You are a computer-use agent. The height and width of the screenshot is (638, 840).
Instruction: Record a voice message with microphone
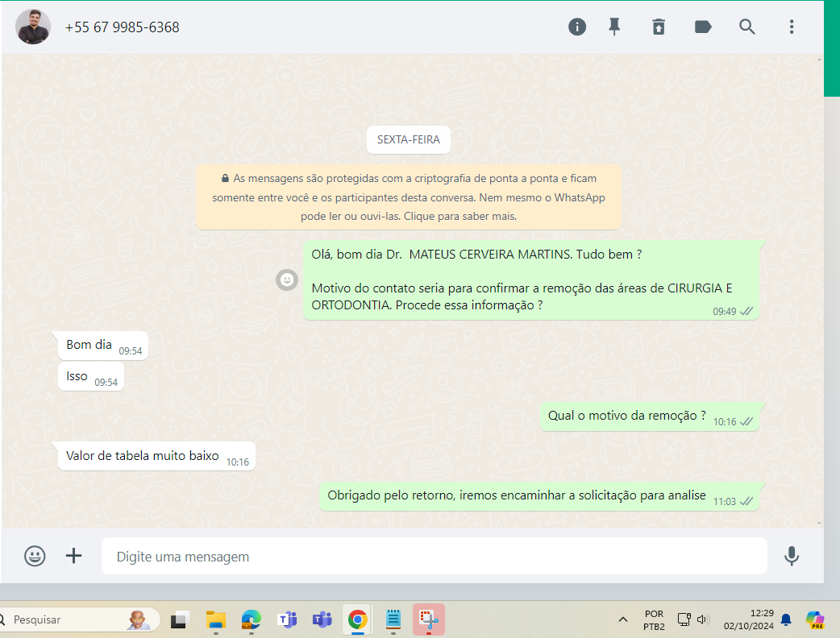click(x=792, y=556)
